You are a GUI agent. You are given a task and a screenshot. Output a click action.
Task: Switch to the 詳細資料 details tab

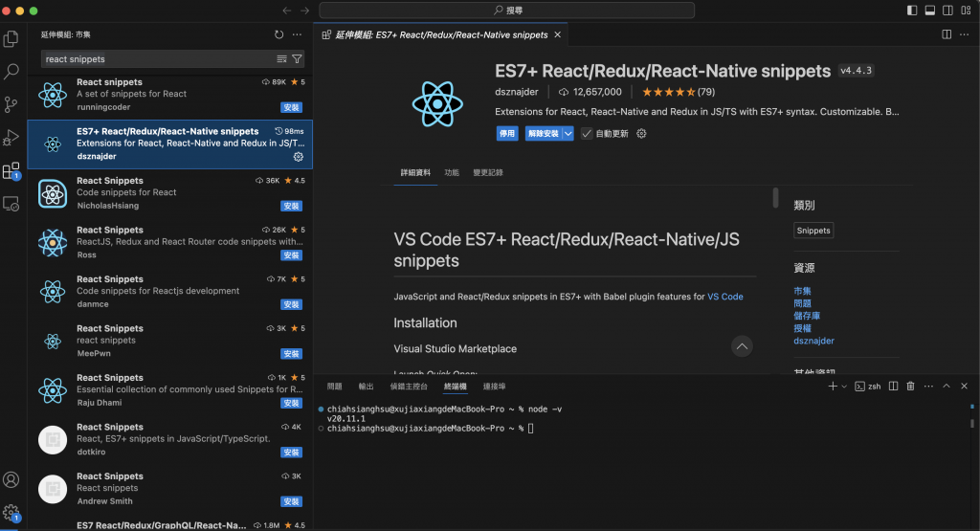click(415, 173)
